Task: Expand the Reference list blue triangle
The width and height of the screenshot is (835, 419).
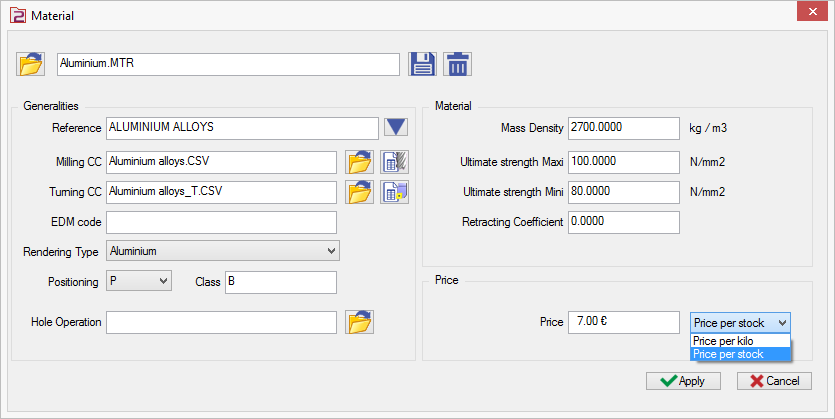Action: click(x=396, y=127)
